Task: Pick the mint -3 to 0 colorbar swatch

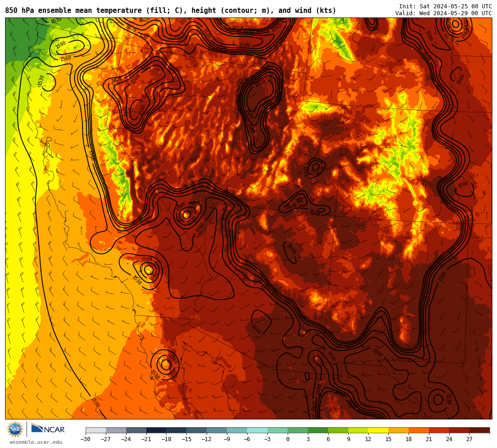Action: (x=277, y=430)
